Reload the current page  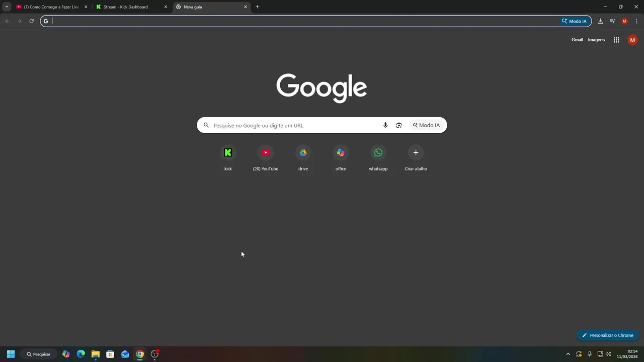pyautogui.click(x=31, y=21)
